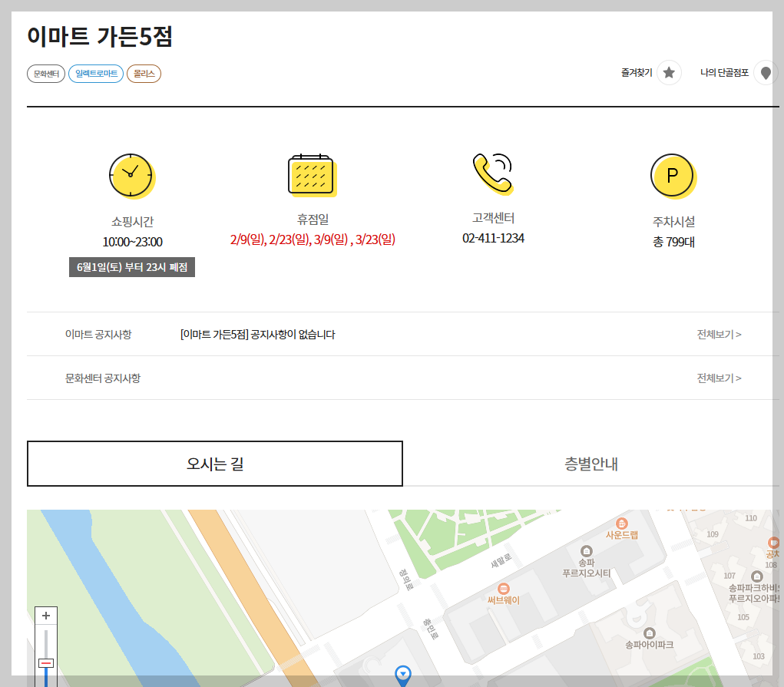Click the 나의 단골점포 label
This screenshot has width=784, height=687.
click(x=725, y=72)
